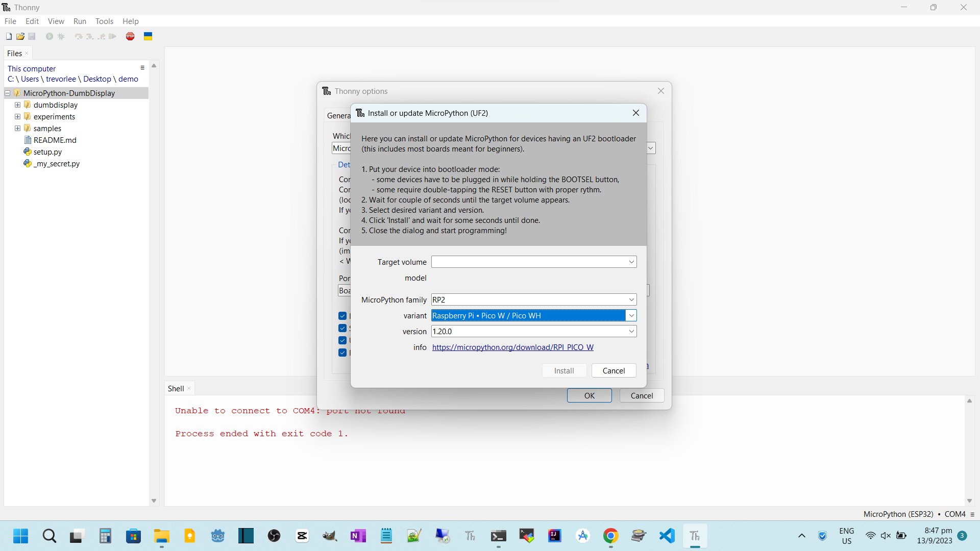
Task: Click the Run current script icon
Action: pos(50,36)
